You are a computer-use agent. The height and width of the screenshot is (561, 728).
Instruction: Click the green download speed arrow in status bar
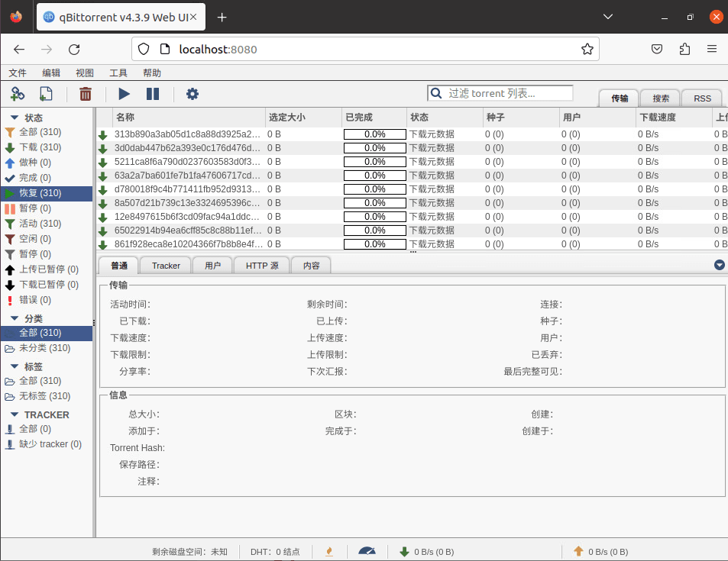404,552
